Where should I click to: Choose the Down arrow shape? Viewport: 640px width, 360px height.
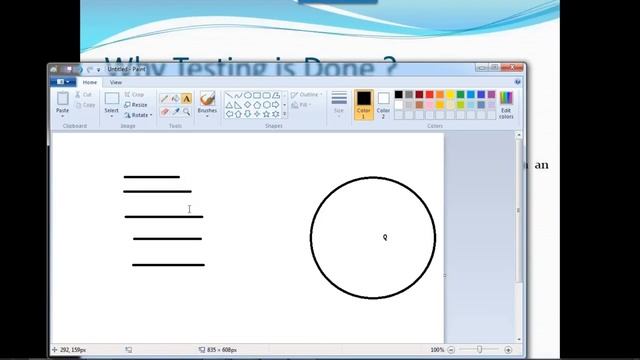[248, 114]
